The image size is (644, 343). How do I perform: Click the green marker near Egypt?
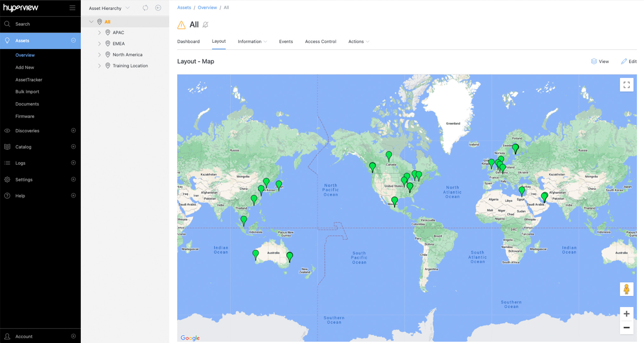(522, 191)
